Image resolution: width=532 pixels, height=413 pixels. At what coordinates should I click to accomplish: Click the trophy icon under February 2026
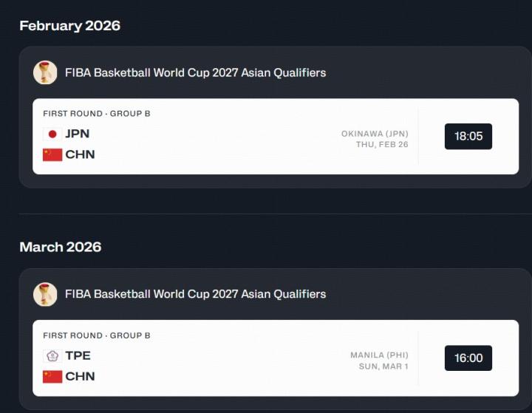pyautogui.click(x=45, y=72)
